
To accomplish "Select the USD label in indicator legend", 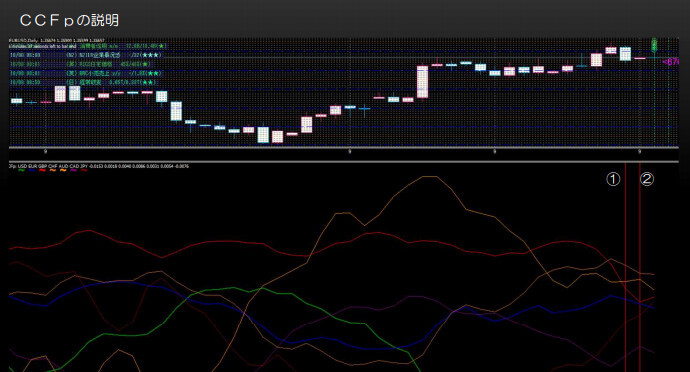I will coord(22,166).
